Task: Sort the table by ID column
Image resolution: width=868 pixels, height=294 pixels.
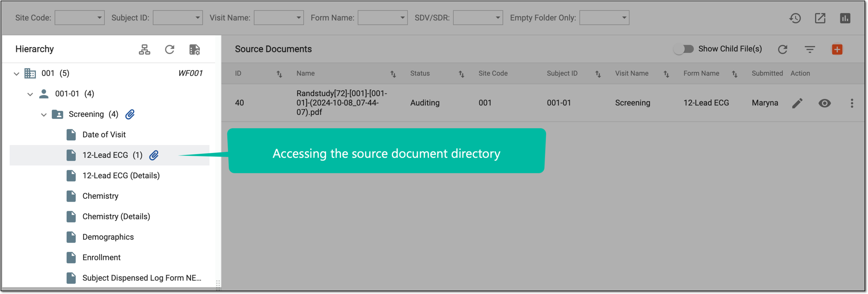Action: [x=279, y=73]
